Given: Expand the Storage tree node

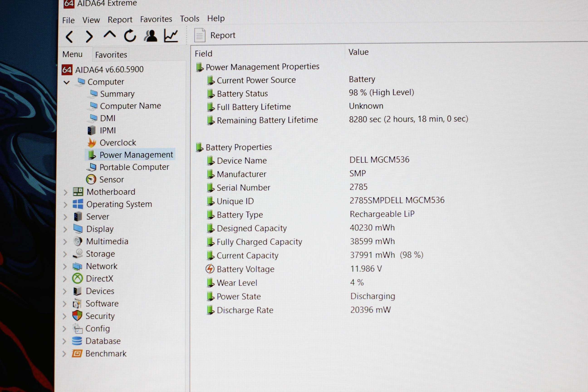Looking at the screenshot, I should click(x=65, y=254).
